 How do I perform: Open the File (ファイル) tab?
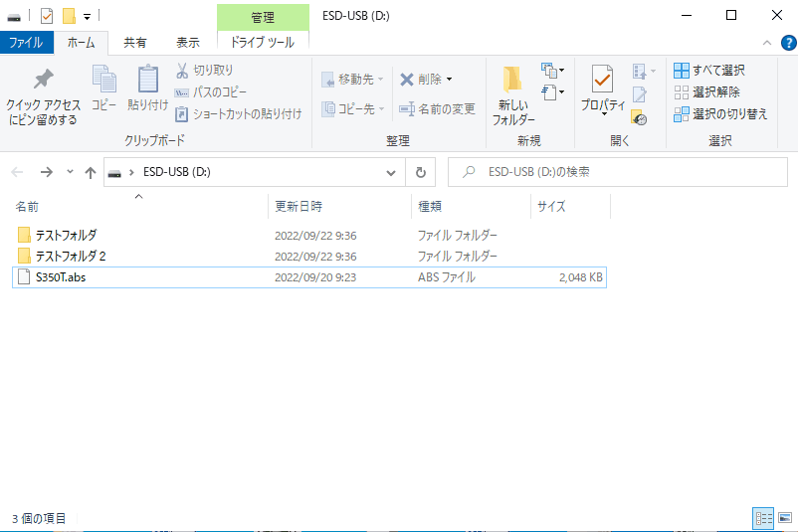(x=27, y=42)
